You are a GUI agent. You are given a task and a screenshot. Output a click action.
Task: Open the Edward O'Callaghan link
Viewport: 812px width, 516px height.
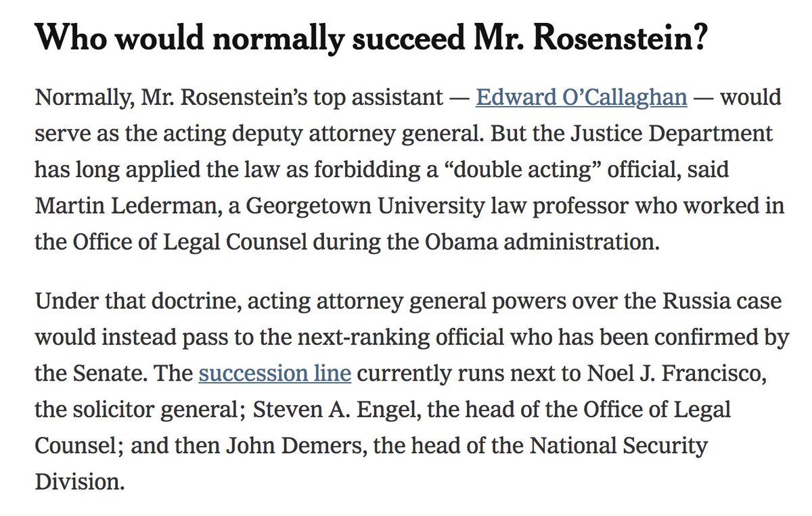pyautogui.click(x=581, y=97)
